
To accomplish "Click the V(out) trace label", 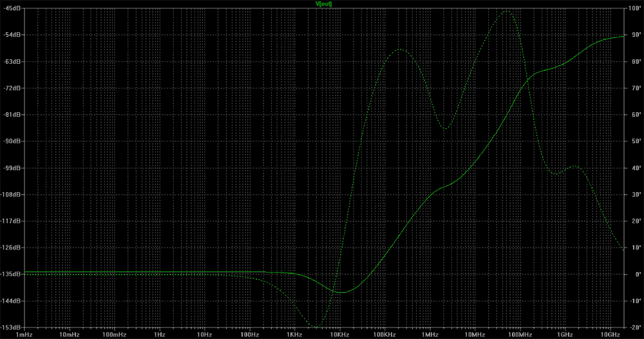I will tap(324, 4).
